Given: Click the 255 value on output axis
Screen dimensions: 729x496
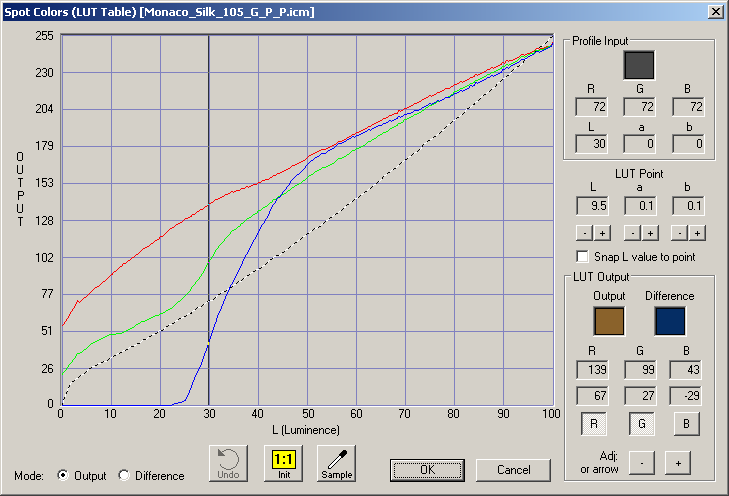Looking at the screenshot, I should point(45,36).
